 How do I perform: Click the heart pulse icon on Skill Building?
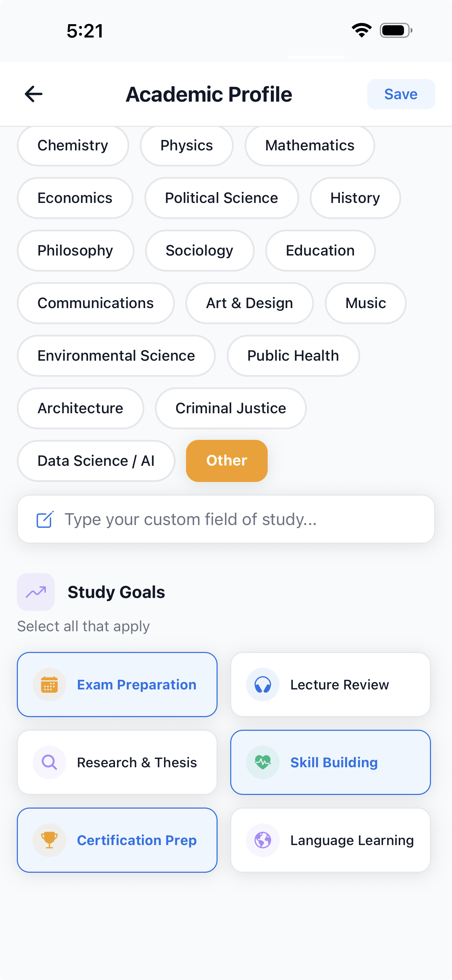[x=262, y=762]
